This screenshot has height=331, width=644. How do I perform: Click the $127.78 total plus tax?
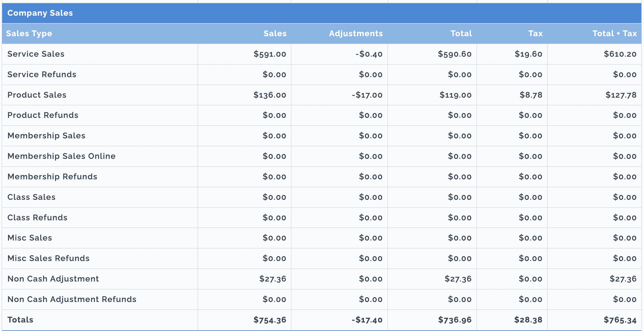point(621,95)
